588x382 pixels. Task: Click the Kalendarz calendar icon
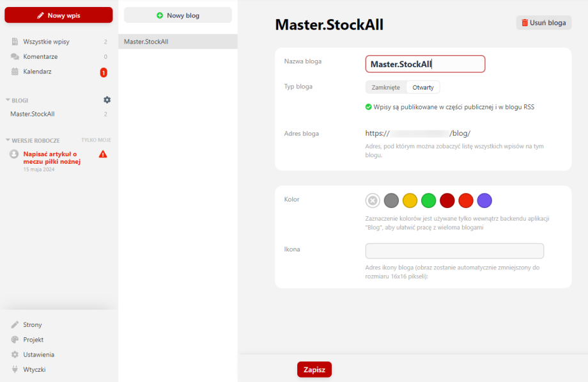15,72
